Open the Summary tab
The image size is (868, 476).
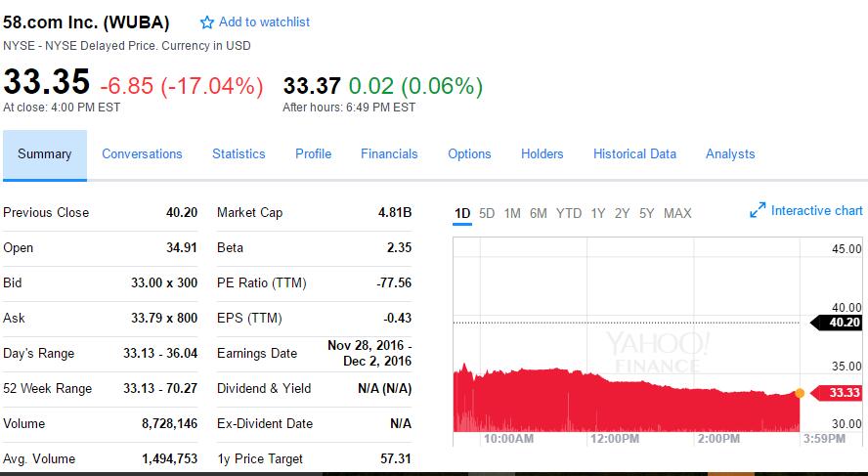tap(45, 154)
